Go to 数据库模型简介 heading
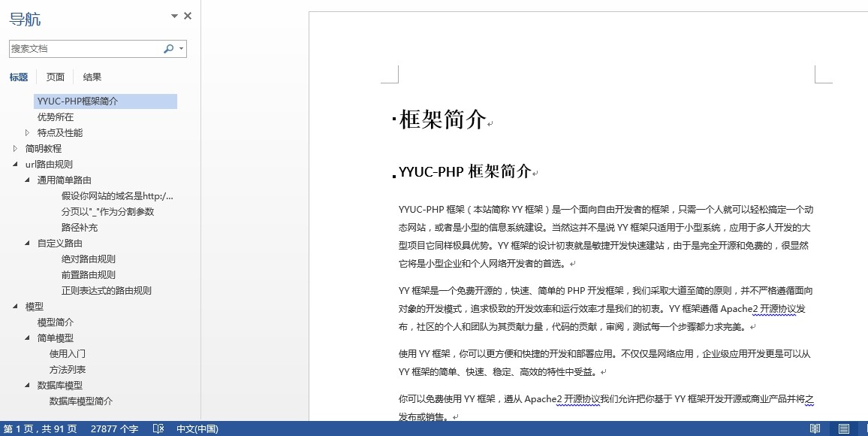This screenshot has width=868, height=436. [81, 401]
